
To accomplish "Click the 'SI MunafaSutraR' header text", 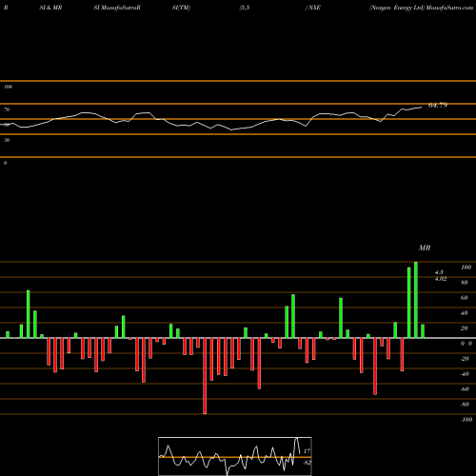I will click(117, 8).
